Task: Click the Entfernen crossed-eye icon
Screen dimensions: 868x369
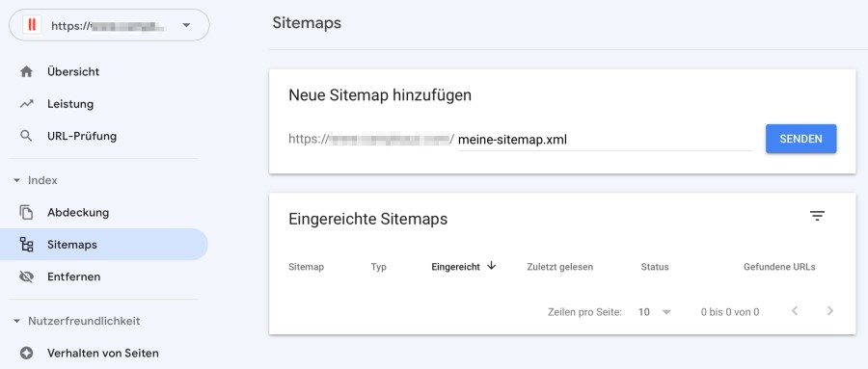Action: 26,277
